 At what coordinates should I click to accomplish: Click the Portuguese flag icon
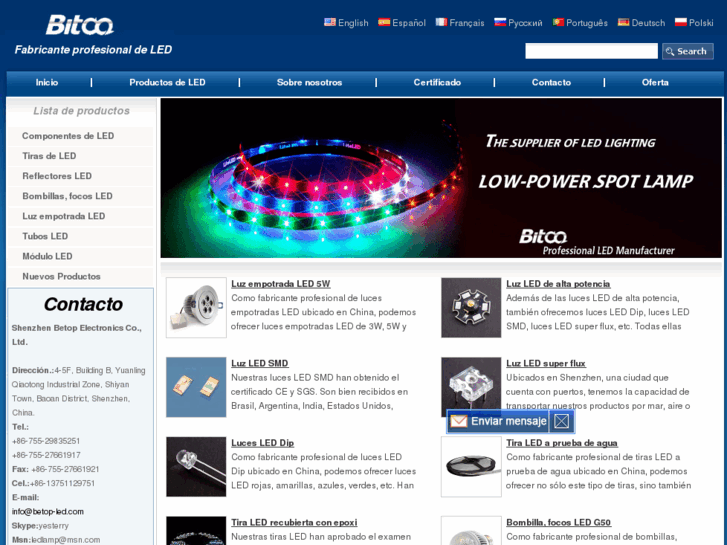click(x=558, y=22)
